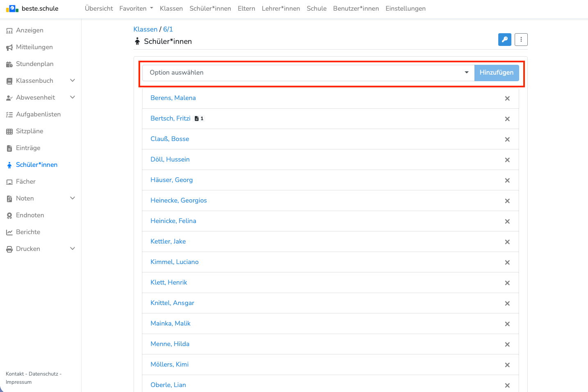Click the document badge next to Bertsch, Fritzi

199,119
